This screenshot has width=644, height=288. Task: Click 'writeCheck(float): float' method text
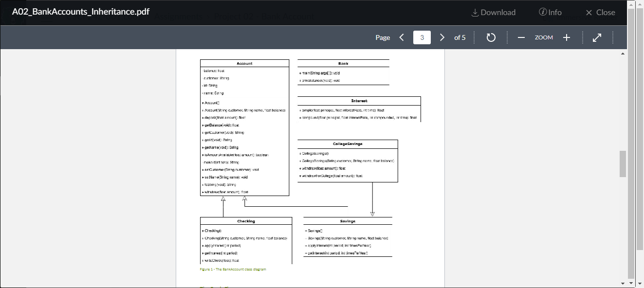(x=221, y=260)
